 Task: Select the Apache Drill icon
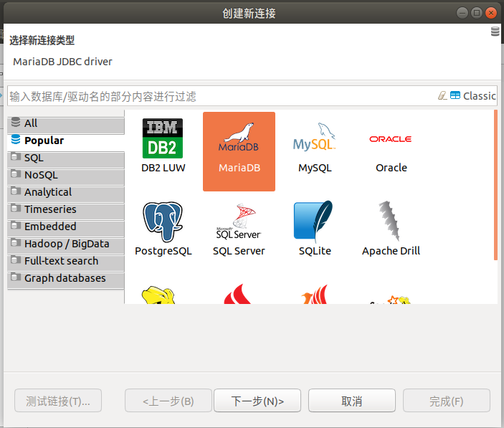click(x=391, y=222)
